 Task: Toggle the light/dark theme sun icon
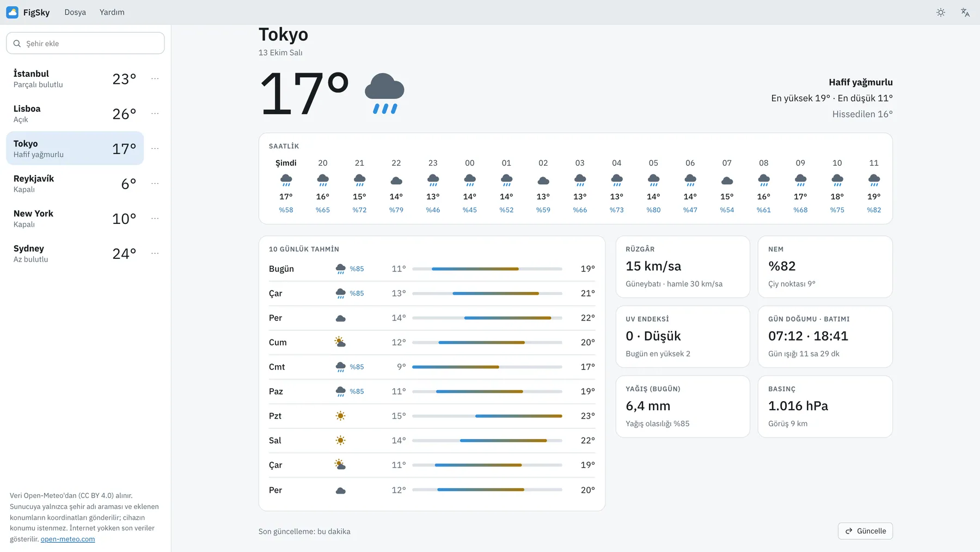click(x=941, y=12)
